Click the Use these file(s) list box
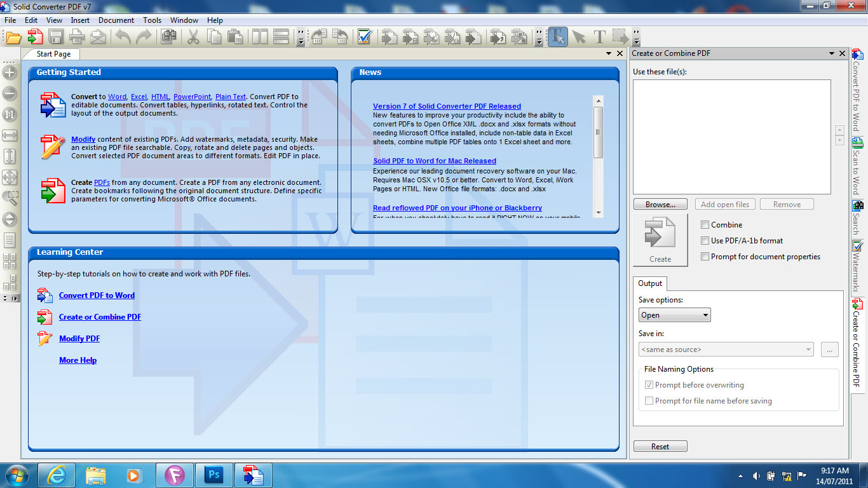This screenshot has height=488, width=868. 732,137
